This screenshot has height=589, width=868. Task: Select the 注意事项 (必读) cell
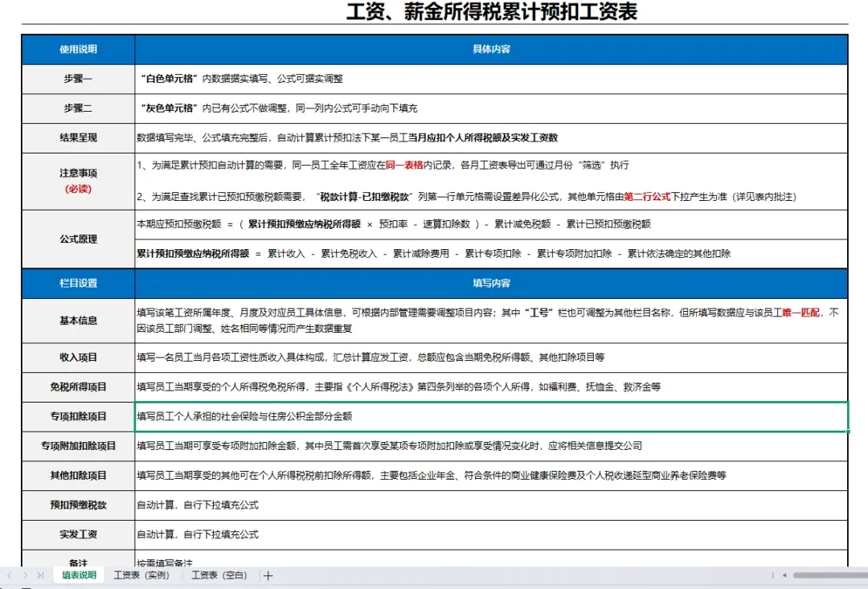click(78, 181)
